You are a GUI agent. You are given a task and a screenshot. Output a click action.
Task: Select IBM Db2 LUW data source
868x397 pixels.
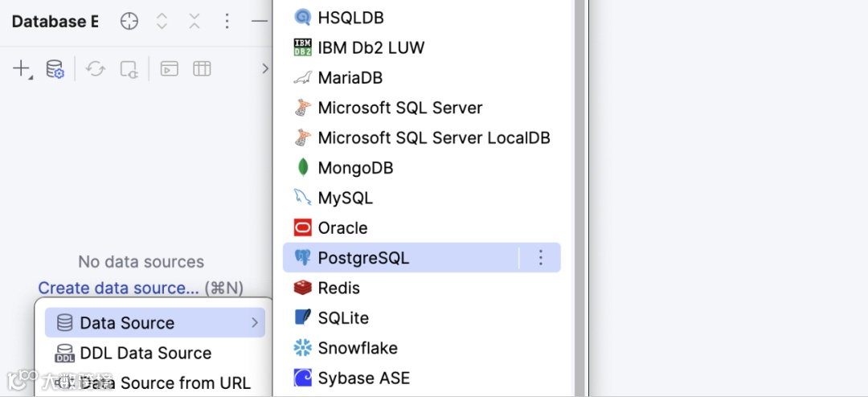(x=422, y=47)
